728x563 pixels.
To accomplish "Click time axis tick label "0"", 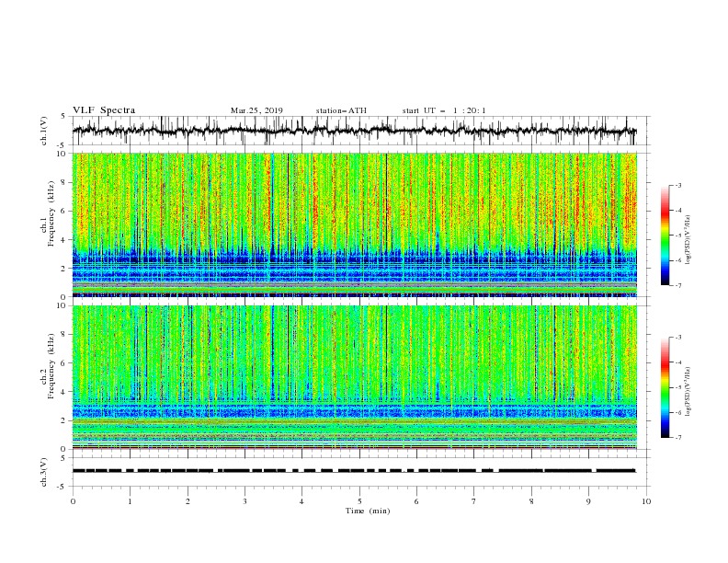I will [x=73, y=501].
